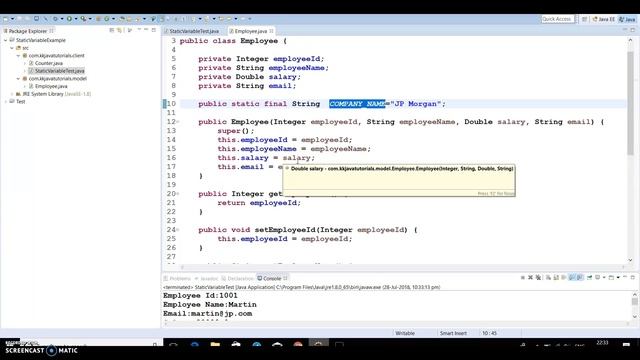Fold the Employee constructor at line 12
This screenshot has height=360, width=640.
178,122
